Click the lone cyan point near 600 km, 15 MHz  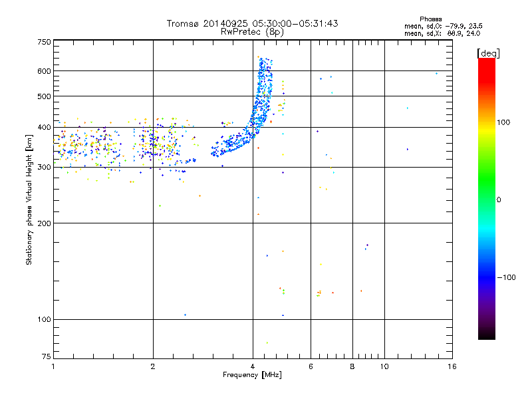point(436,73)
